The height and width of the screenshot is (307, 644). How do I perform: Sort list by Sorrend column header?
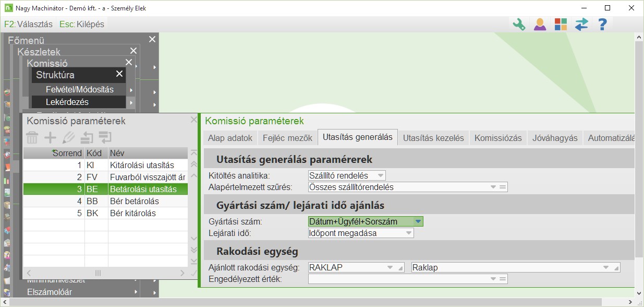54,153
